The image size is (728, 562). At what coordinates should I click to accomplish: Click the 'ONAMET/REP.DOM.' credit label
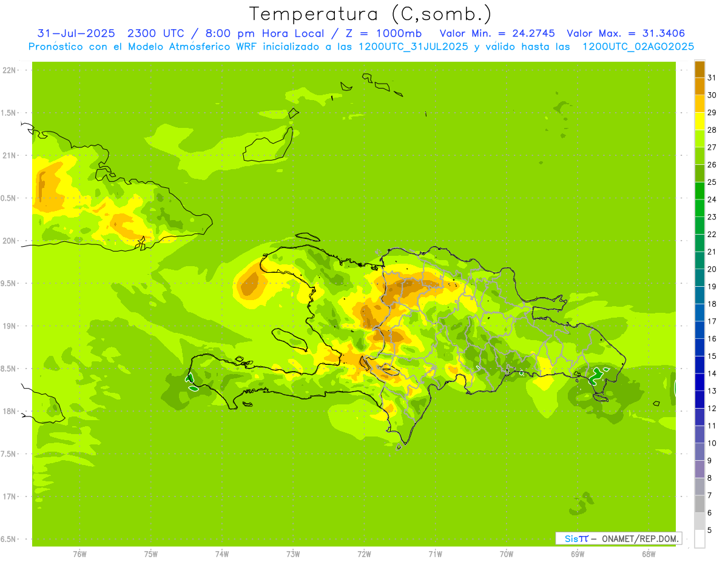[639, 538]
